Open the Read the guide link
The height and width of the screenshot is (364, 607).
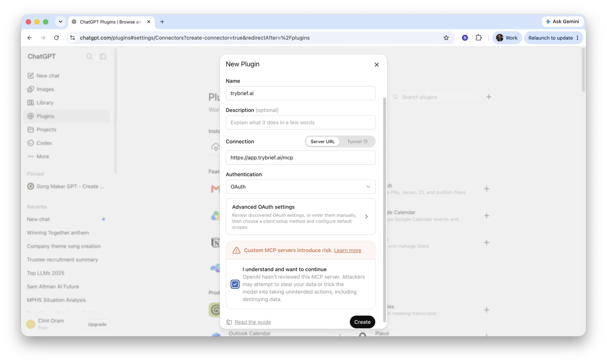(253, 322)
